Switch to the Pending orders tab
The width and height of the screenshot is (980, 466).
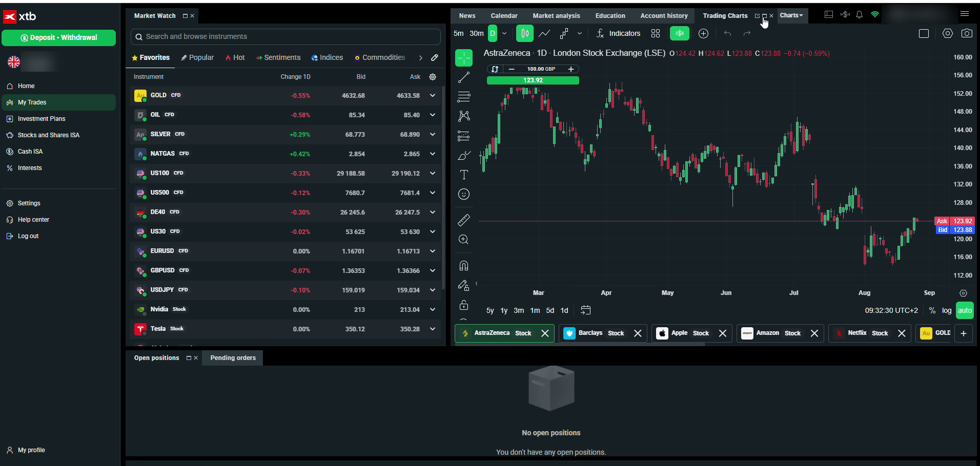(x=233, y=358)
